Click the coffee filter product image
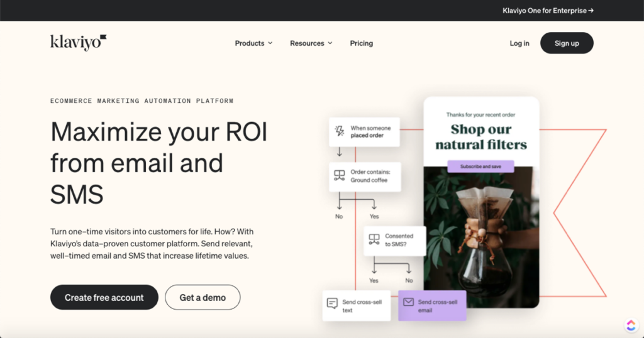644x338 pixels. pyautogui.click(x=481, y=239)
